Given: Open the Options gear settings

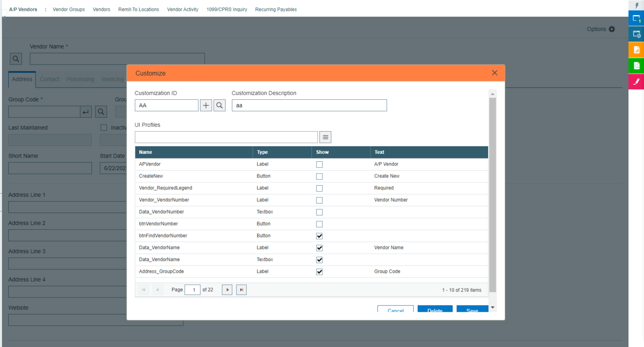Looking at the screenshot, I should (612, 29).
